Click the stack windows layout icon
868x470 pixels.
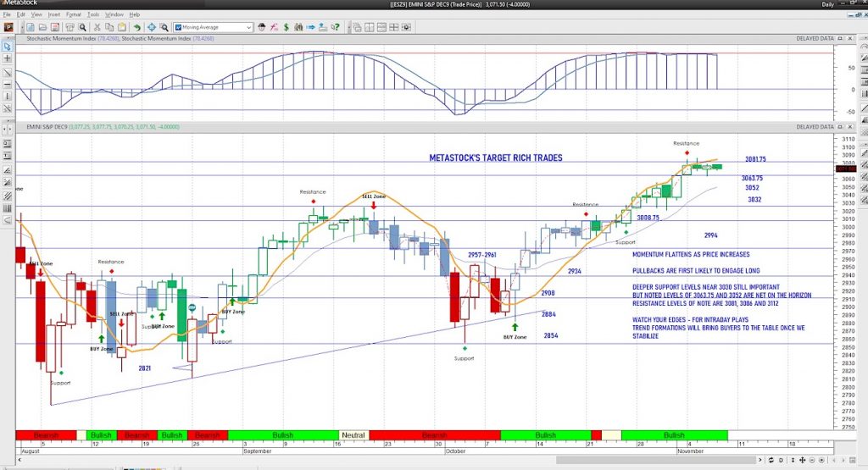pos(381,27)
